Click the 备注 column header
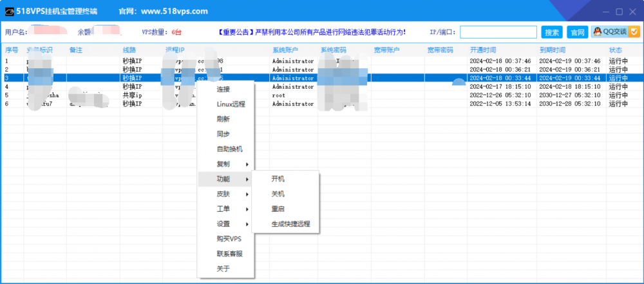Viewport: 644px width, 284px height. (x=76, y=50)
